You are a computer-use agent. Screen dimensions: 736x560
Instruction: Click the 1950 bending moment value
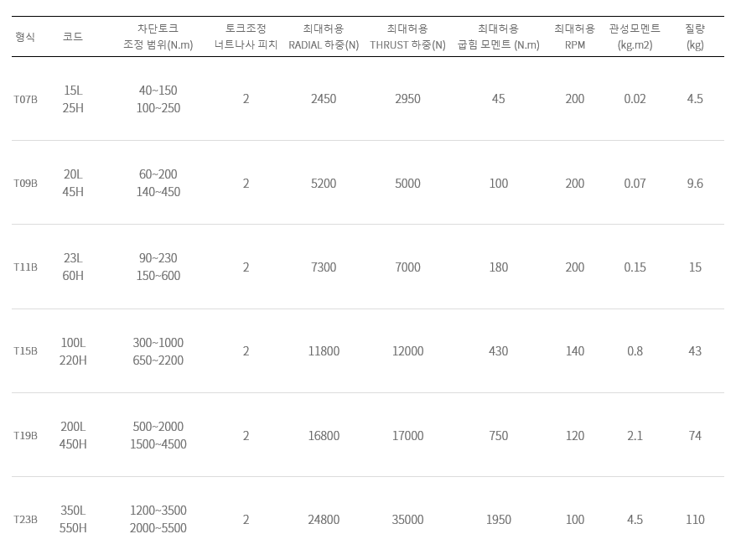[x=499, y=520]
